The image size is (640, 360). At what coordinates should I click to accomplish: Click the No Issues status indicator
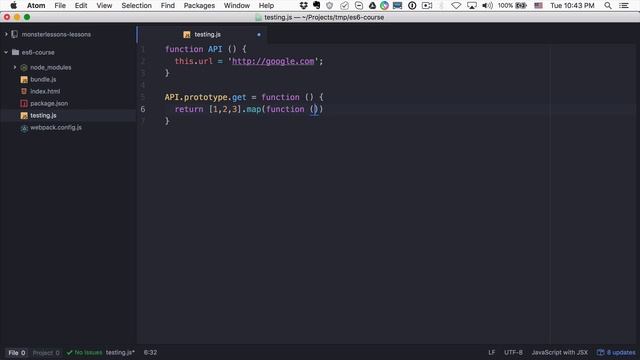point(84,353)
